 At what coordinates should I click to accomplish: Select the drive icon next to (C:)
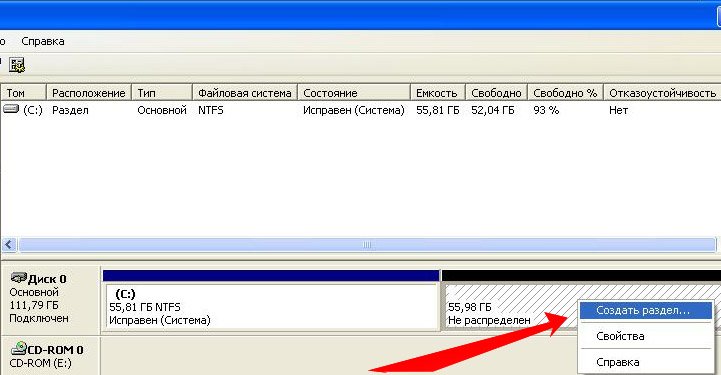[11, 109]
